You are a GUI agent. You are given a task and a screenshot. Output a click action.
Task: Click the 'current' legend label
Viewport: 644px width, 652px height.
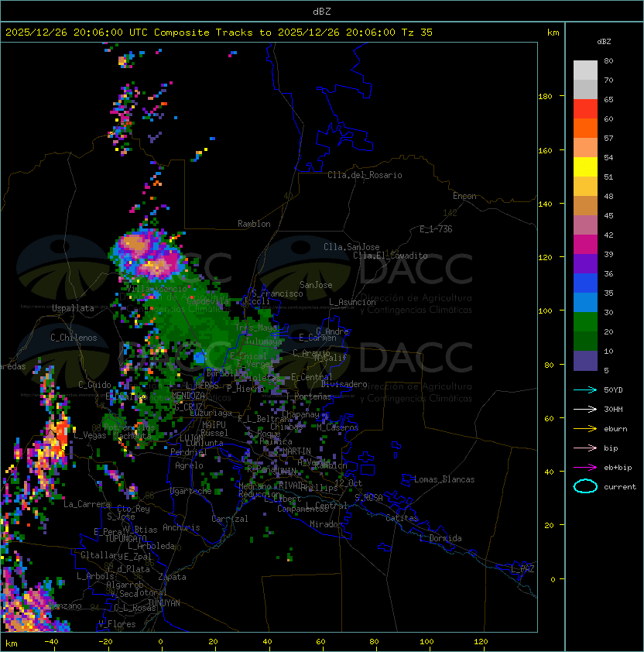[x=620, y=487]
